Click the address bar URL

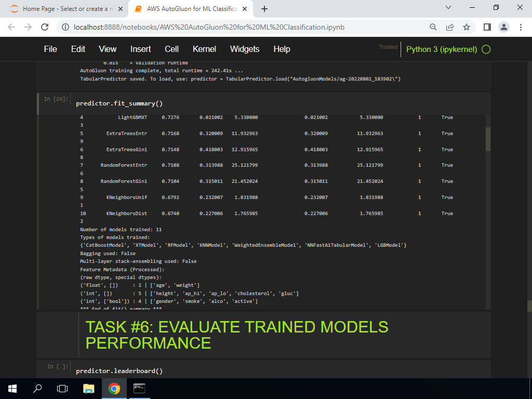(209, 27)
